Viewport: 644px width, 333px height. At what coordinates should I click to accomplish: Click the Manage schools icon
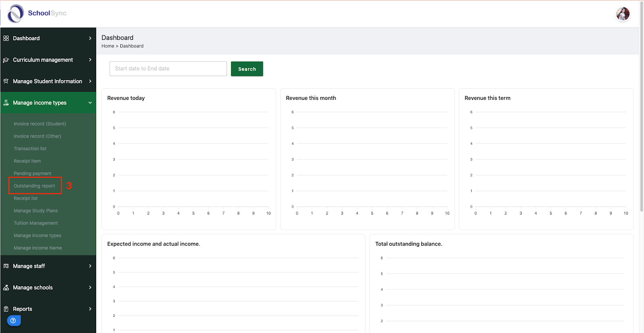[6, 287]
